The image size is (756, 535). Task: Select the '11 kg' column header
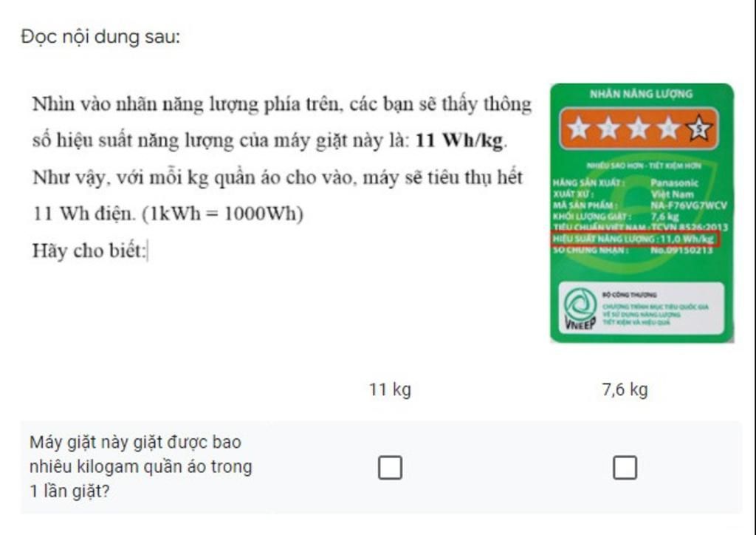pos(390,389)
